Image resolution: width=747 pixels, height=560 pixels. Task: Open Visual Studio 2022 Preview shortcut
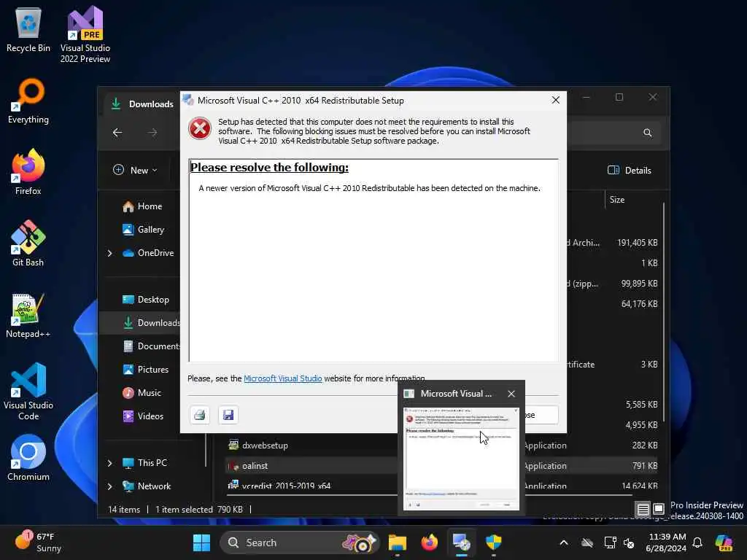[85, 35]
